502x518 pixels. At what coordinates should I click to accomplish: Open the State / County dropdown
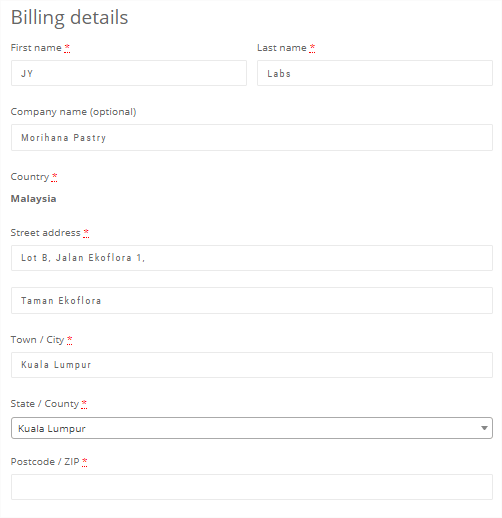[252, 428]
